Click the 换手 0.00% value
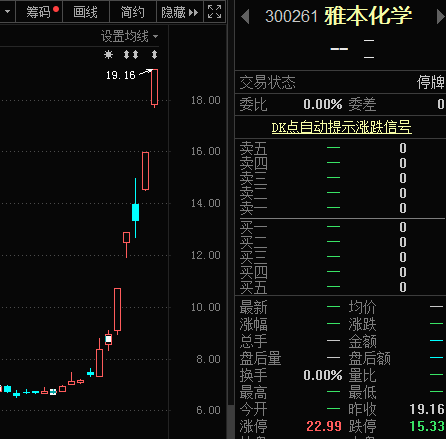 click(x=322, y=375)
